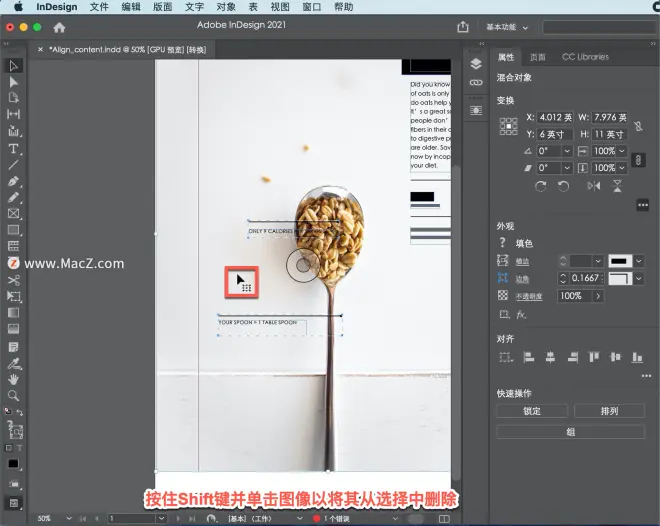Open the 文件 menu
Viewport: 660px width, 526px height.
tap(99, 7)
